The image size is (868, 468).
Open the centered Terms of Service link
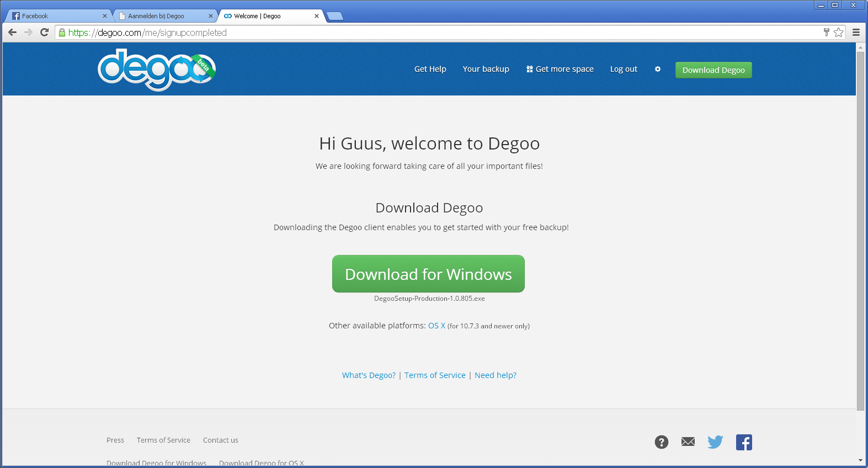[435, 375]
